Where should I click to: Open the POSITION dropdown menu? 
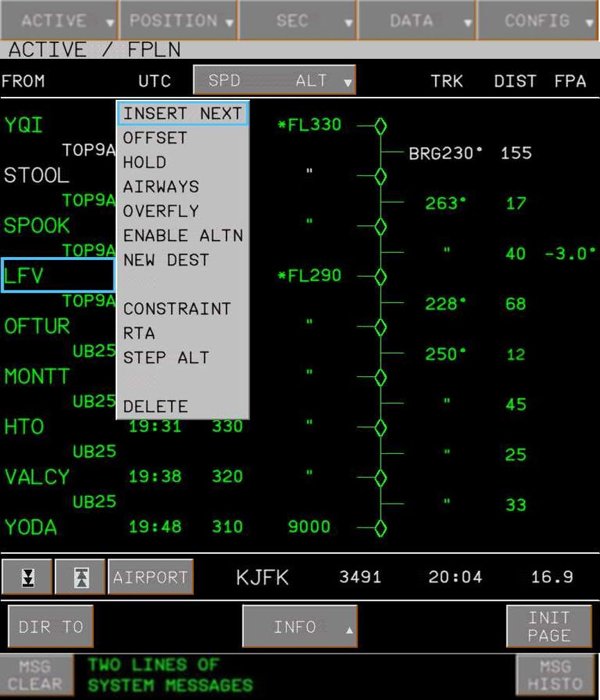coord(179,21)
